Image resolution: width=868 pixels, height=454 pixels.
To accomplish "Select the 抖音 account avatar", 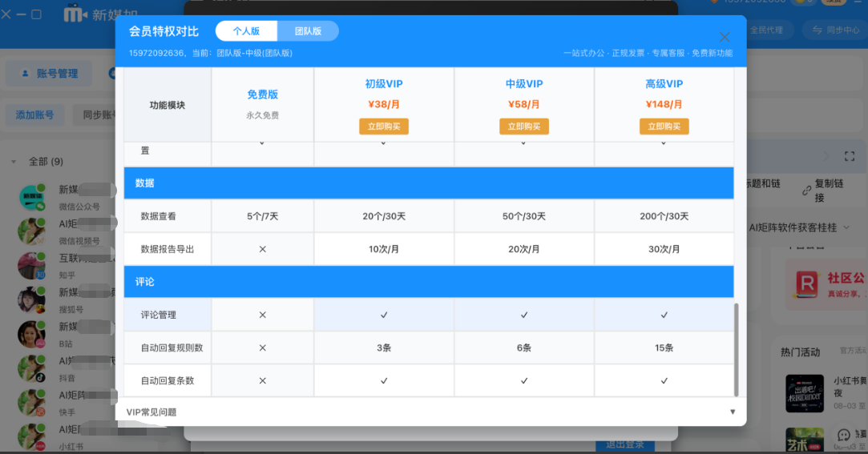I will coord(31,368).
